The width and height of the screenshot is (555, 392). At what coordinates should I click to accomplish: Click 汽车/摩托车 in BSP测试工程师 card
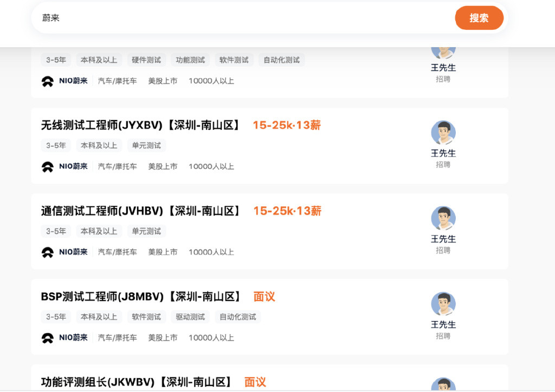point(118,338)
